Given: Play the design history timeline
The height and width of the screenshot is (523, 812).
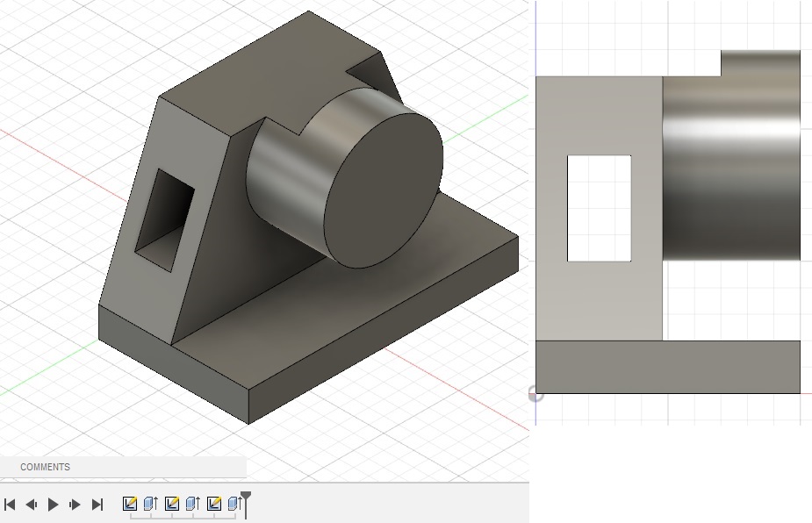Looking at the screenshot, I should pyautogui.click(x=53, y=505).
